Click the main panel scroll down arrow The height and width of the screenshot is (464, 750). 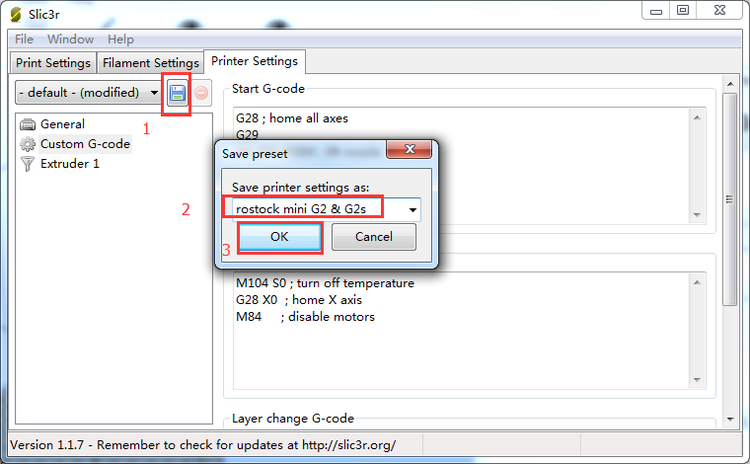pos(730,419)
